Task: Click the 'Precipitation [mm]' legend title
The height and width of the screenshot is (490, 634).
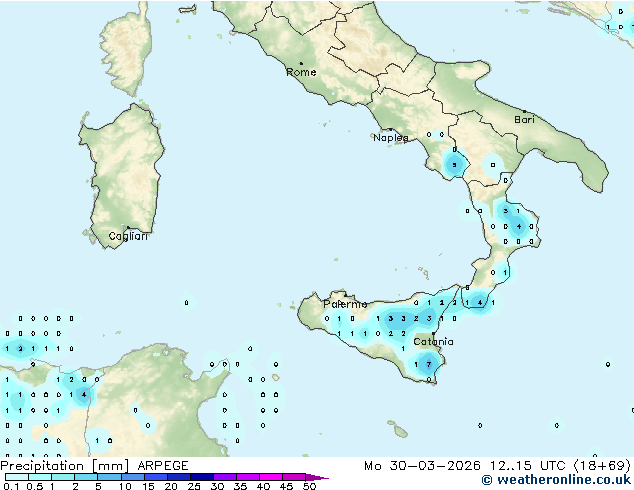Action: (65, 466)
